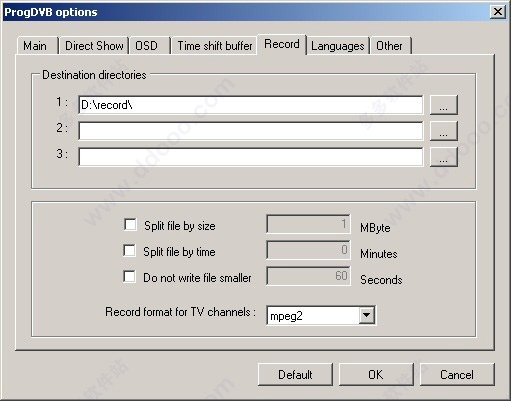Click the Default button
The height and width of the screenshot is (401, 511).
coord(295,375)
